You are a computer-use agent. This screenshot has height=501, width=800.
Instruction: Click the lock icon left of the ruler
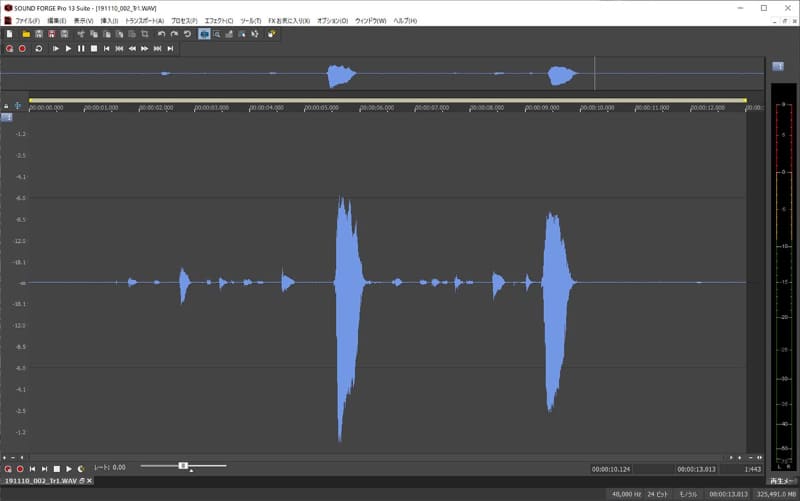click(x=6, y=106)
